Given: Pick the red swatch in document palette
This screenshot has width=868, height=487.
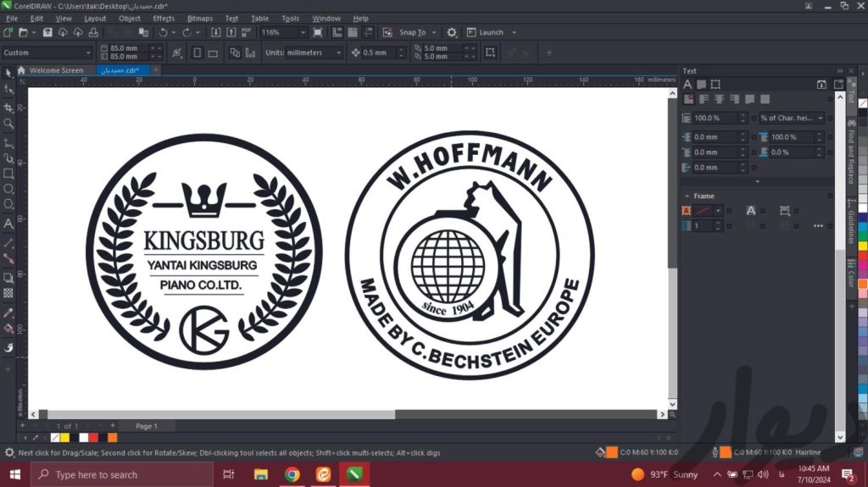Looking at the screenshot, I should point(93,438).
